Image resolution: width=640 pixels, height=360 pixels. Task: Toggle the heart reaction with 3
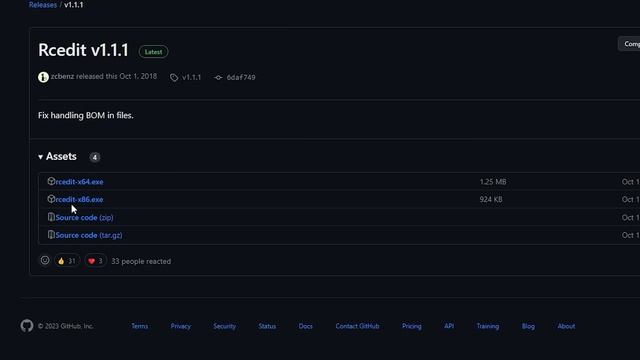pos(96,261)
